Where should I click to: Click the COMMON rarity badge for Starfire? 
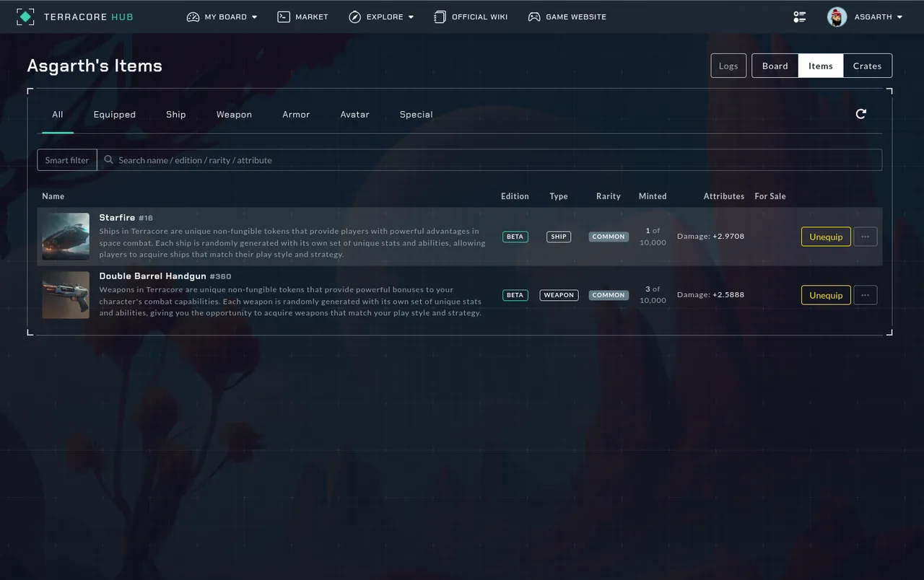click(609, 237)
